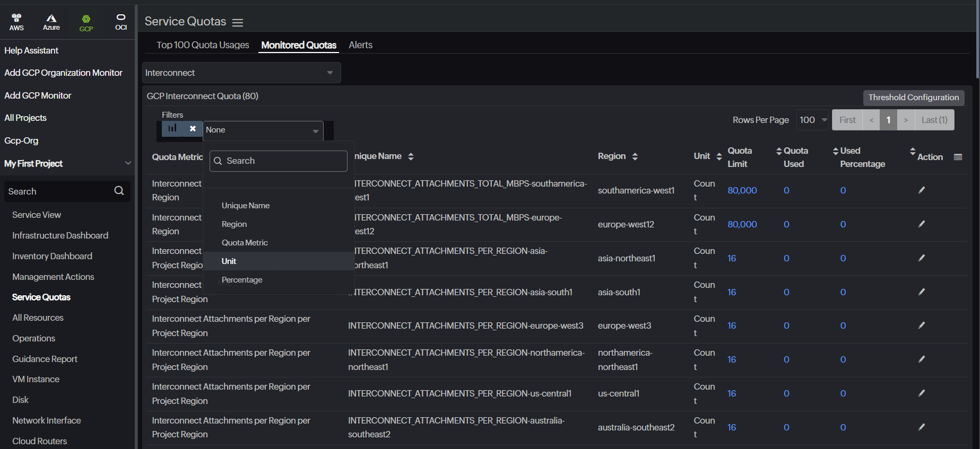The image size is (980, 449).
Task: Select the Azure cloud icon
Action: point(51,22)
